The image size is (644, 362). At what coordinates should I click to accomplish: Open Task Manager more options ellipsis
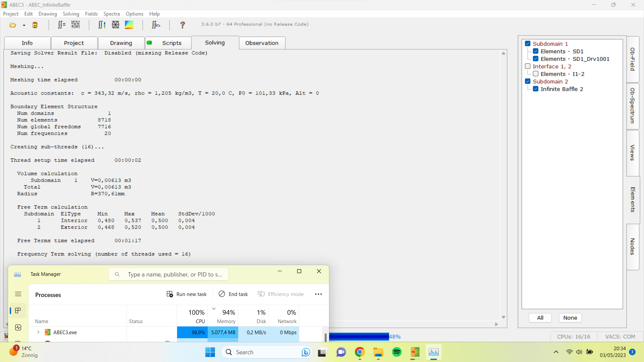pyautogui.click(x=318, y=294)
